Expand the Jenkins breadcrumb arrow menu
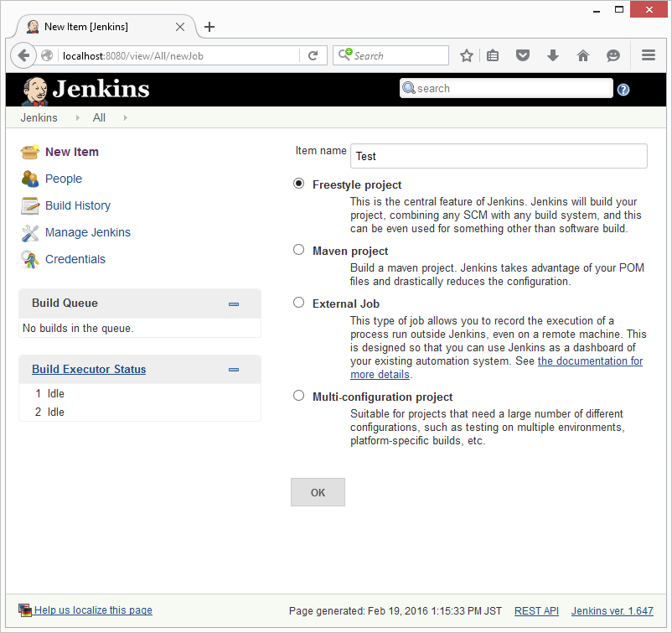Viewport: 672px width, 633px height. (78, 118)
